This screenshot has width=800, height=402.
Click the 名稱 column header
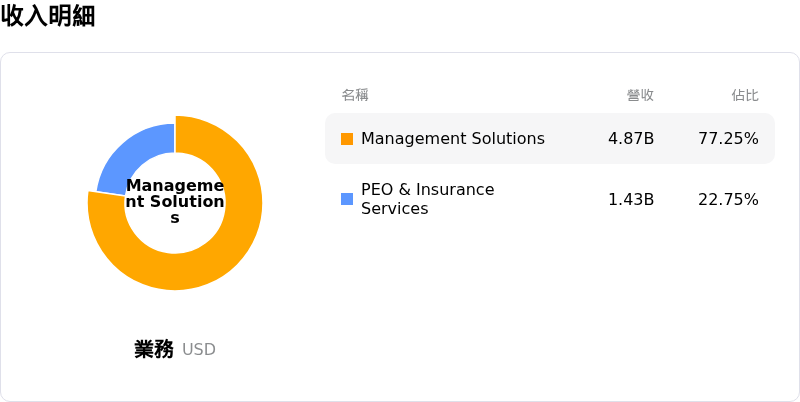[x=355, y=95]
